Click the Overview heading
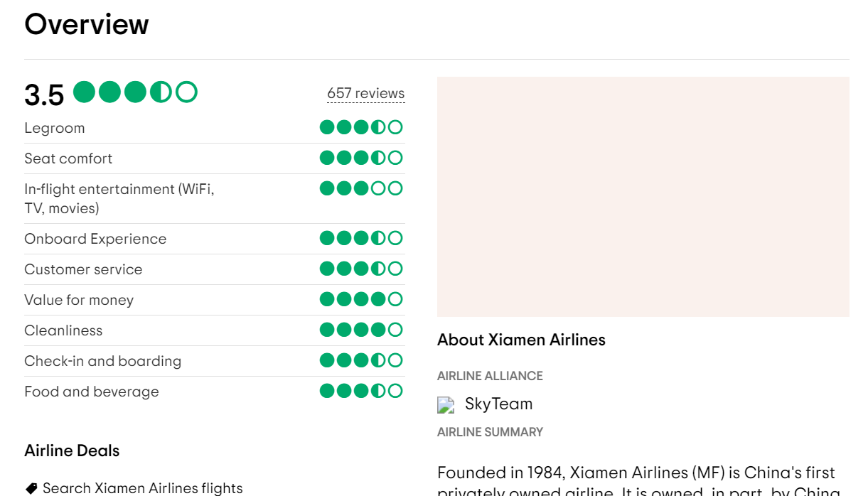Screen dimensions: 868x496 pyautogui.click(x=87, y=24)
